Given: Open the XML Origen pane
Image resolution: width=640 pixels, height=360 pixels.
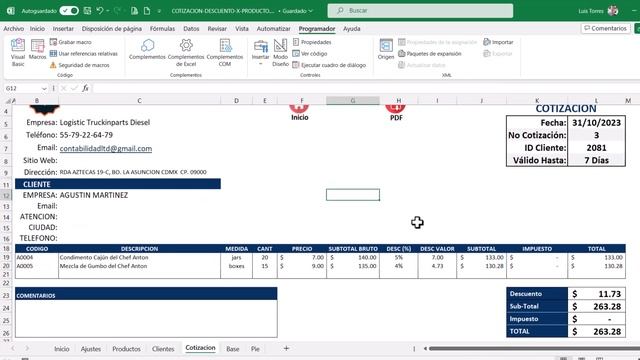Looking at the screenshot, I should click(x=386, y=49).
